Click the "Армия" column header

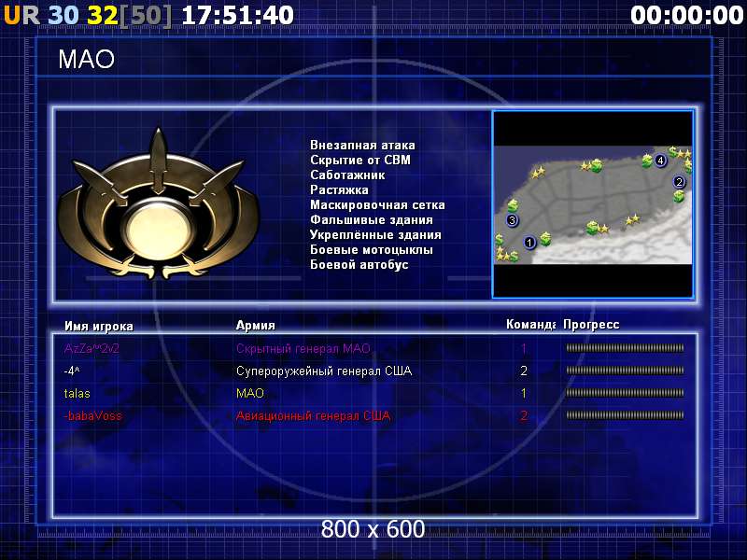tap(255, 325)
